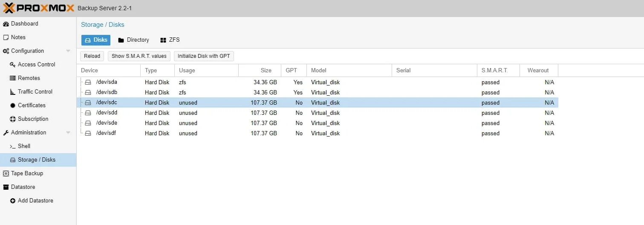This screenshot has height=225, width=644.
Task: Select the /dev/sda disk row
Action: 318,82
